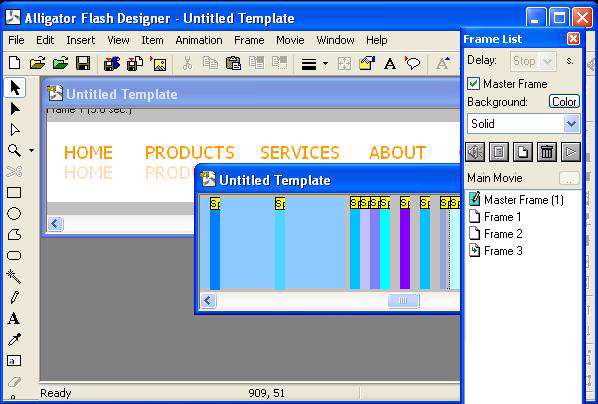Click the play preview triangle button
The height and width of the screenshot is (404, 598).
pyautogui.click(x=571, y=152)
